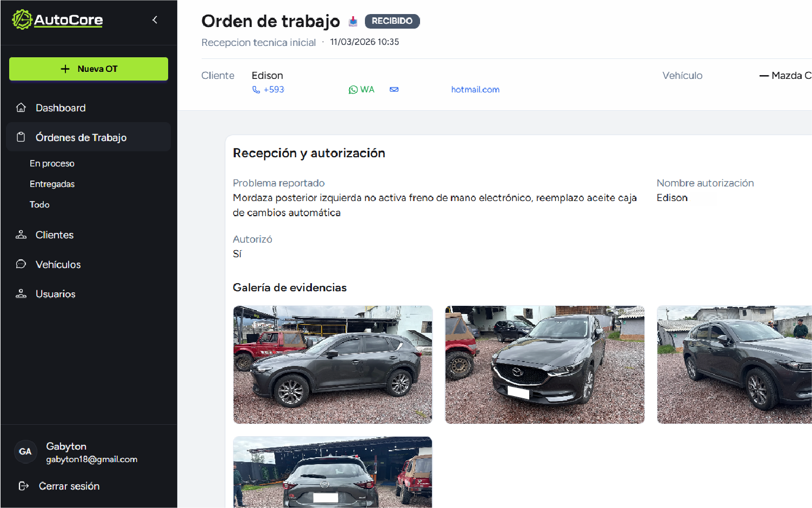Click the Dashboard home icon
The image size is (812, 508).
[21, 108]
